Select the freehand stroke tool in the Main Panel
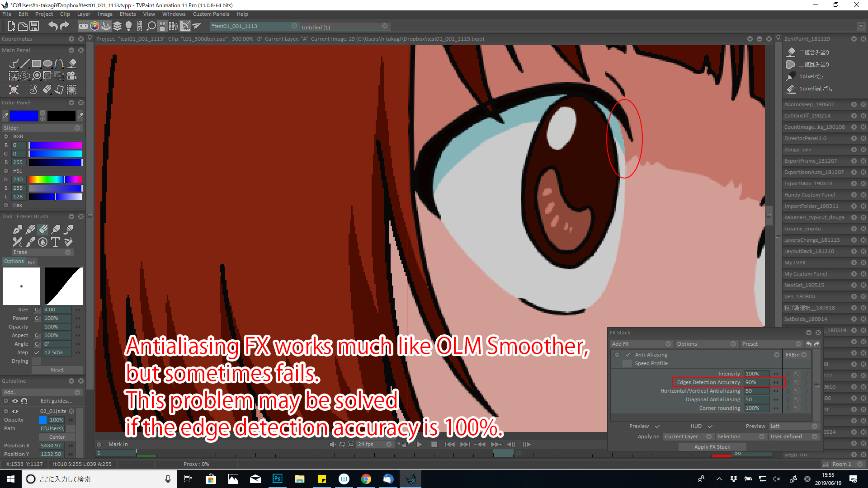This screenshot has height=488, width=868. click(14, 64)
